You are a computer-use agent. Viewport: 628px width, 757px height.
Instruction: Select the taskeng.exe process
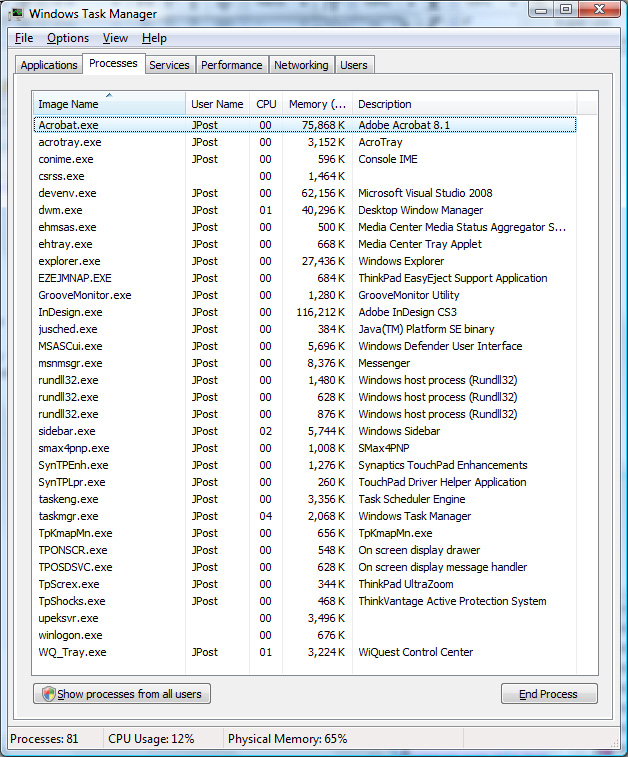305,499
